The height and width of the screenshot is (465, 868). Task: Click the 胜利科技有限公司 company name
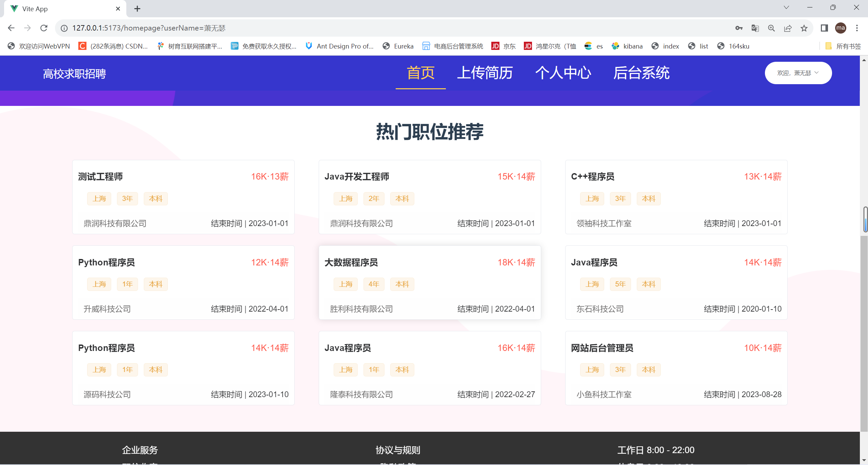pyautogui.click(x=361, y=309)
